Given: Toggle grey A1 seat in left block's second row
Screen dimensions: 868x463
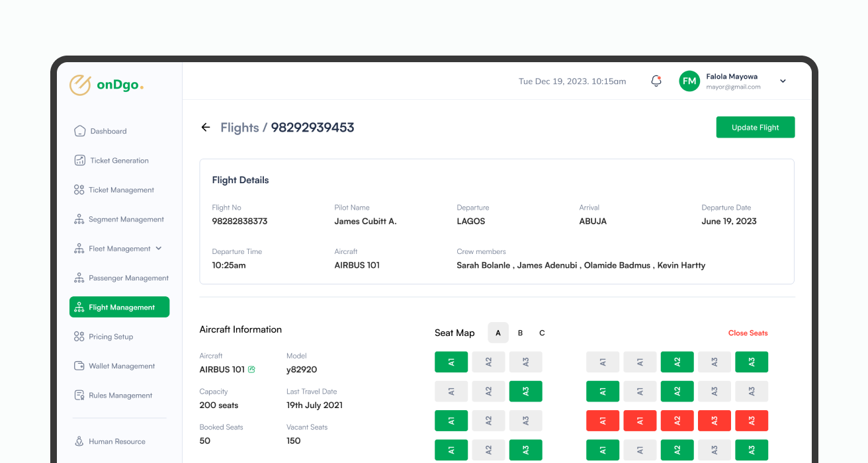Looking at the screenshot, I should coord(451,392).
